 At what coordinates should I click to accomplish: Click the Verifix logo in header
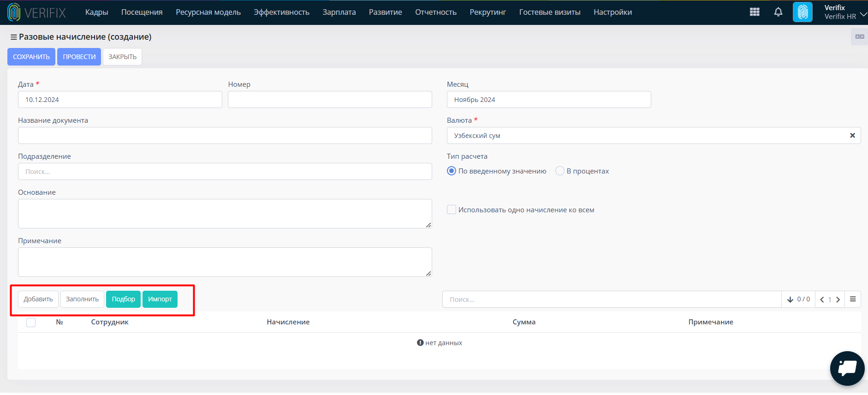37,12
